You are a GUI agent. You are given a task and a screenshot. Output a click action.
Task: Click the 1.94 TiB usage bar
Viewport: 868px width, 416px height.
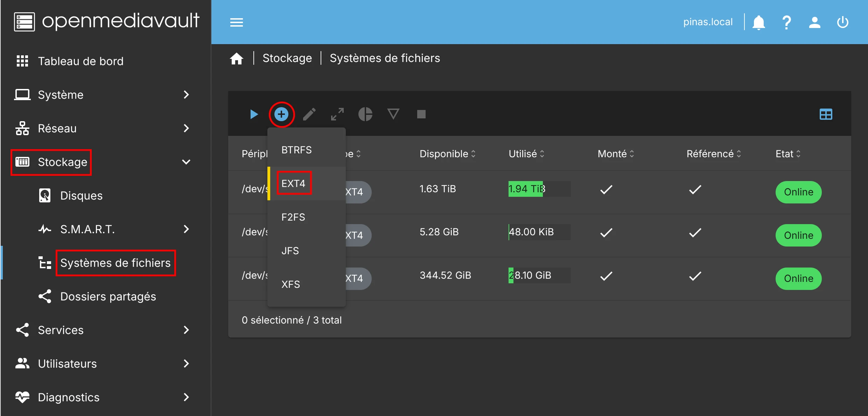point(539,189)
